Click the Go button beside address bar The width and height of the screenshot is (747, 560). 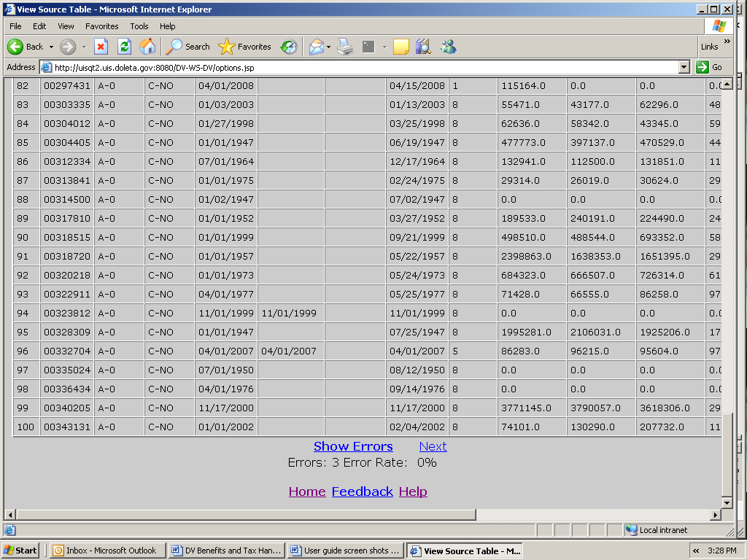pos(709,67)
